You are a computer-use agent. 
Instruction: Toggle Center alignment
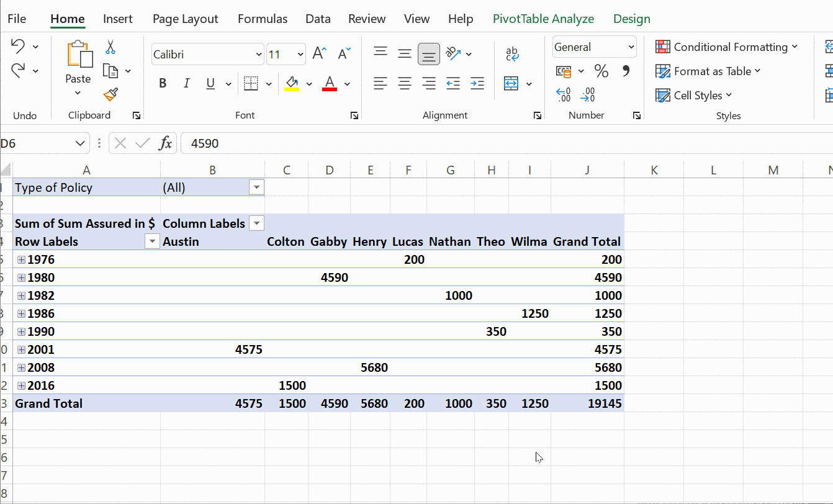coord(405,83)
